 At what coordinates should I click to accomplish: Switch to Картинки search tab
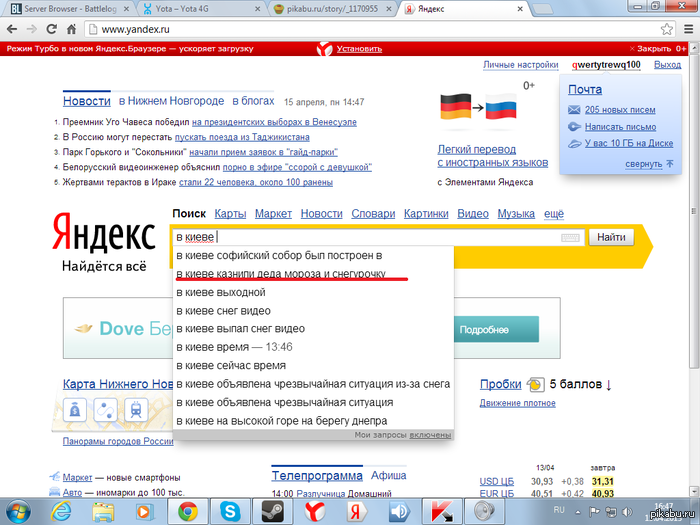coord(426,214)
